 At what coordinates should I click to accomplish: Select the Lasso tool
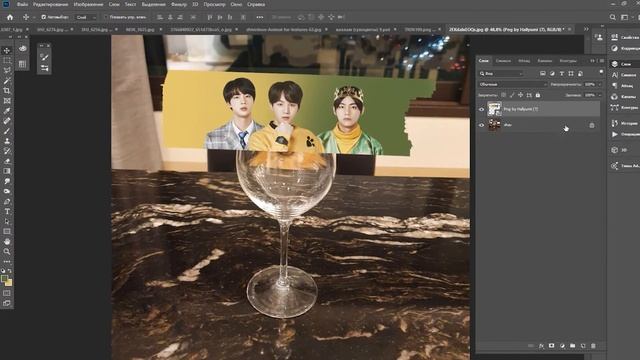[7, 70]
